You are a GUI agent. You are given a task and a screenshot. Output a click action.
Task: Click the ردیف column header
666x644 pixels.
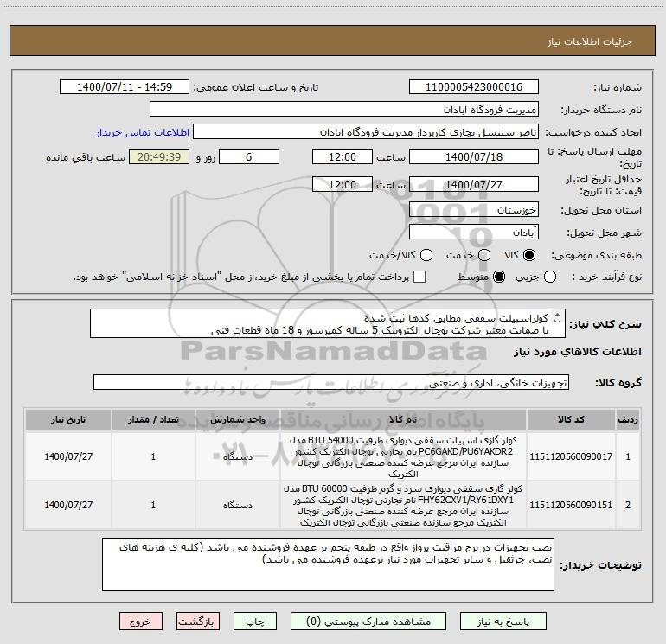point(628,419)
